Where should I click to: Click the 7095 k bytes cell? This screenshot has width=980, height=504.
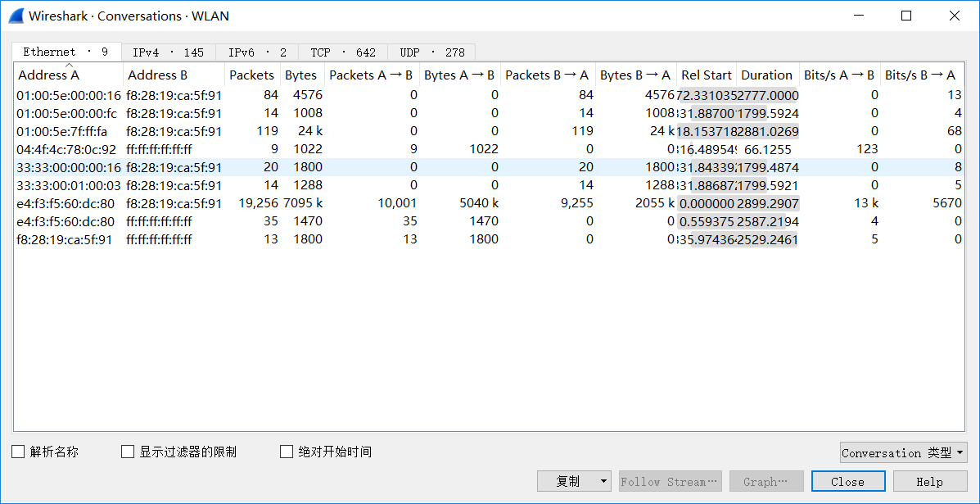(x=303, y=203)
